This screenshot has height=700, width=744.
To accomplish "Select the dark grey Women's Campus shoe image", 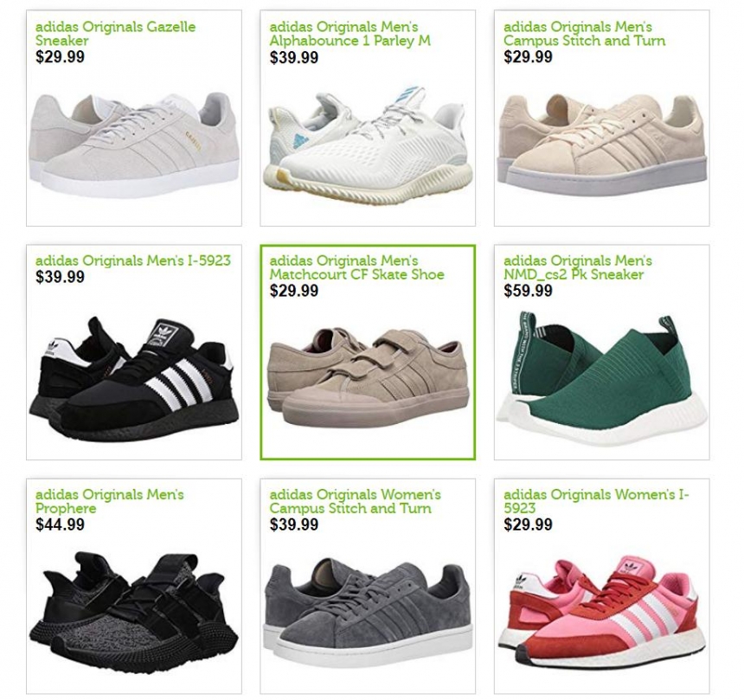I will 369,613.
